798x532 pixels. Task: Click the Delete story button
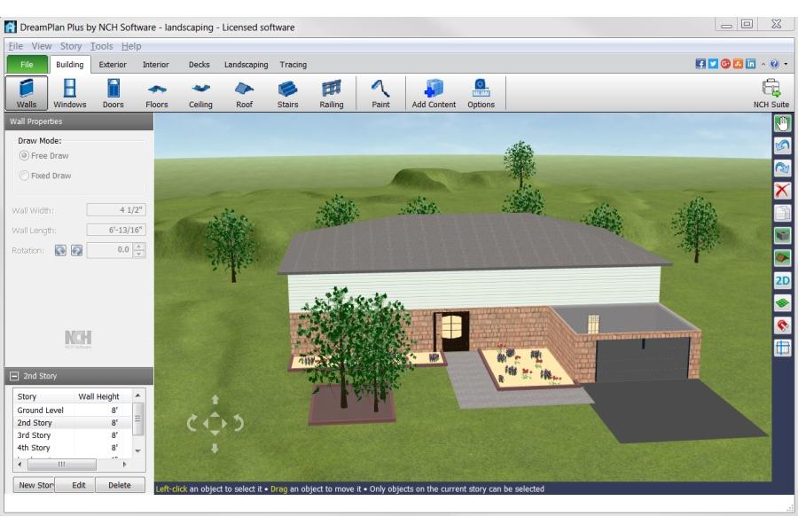pyautogui.click(x=120, y=485)
